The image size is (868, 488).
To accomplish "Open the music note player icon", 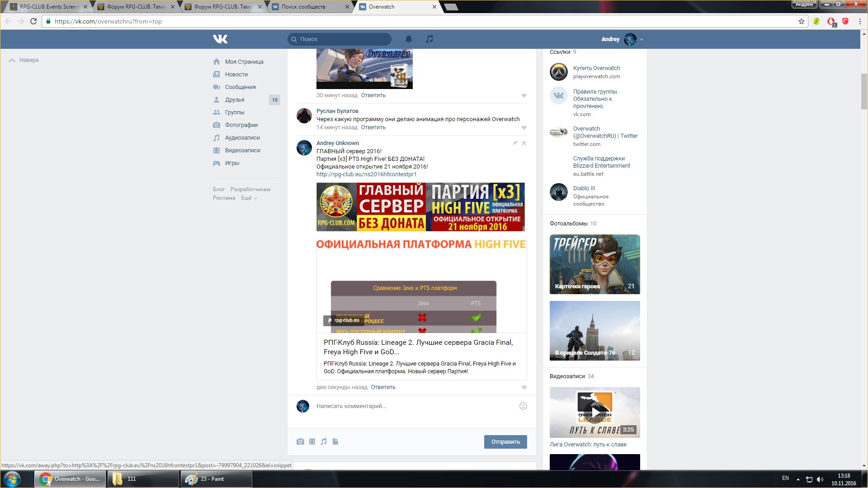I will click(429, 39).
